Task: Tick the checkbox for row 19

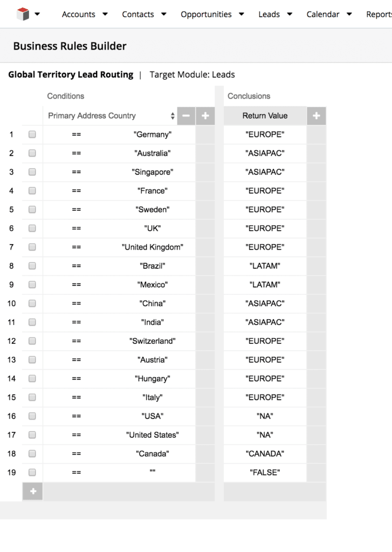Action: coord(32,472)
